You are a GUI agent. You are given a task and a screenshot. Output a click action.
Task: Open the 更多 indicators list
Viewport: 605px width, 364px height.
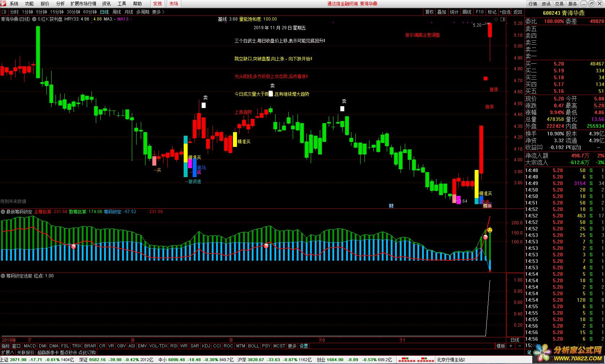tap(292, 346)
